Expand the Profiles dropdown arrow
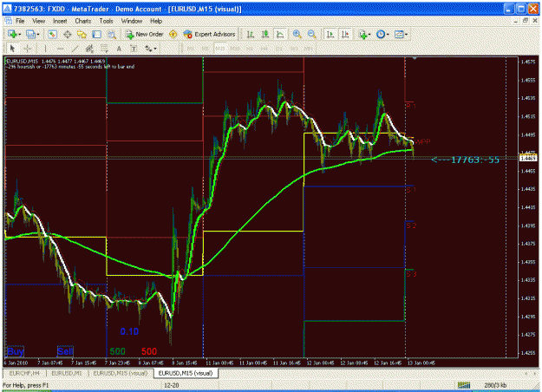Viewport: 542px width, 392px height. [x=37, y=35]
